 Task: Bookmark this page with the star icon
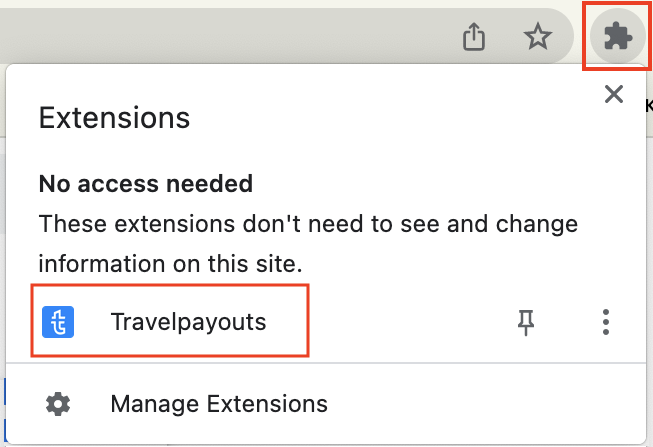(x=538, y=36)
